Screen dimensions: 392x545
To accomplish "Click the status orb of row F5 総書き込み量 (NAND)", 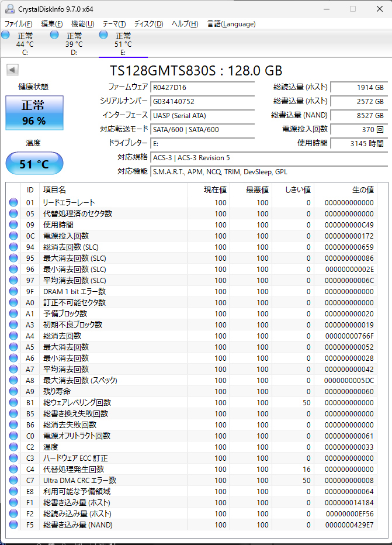I will point(13,525).
